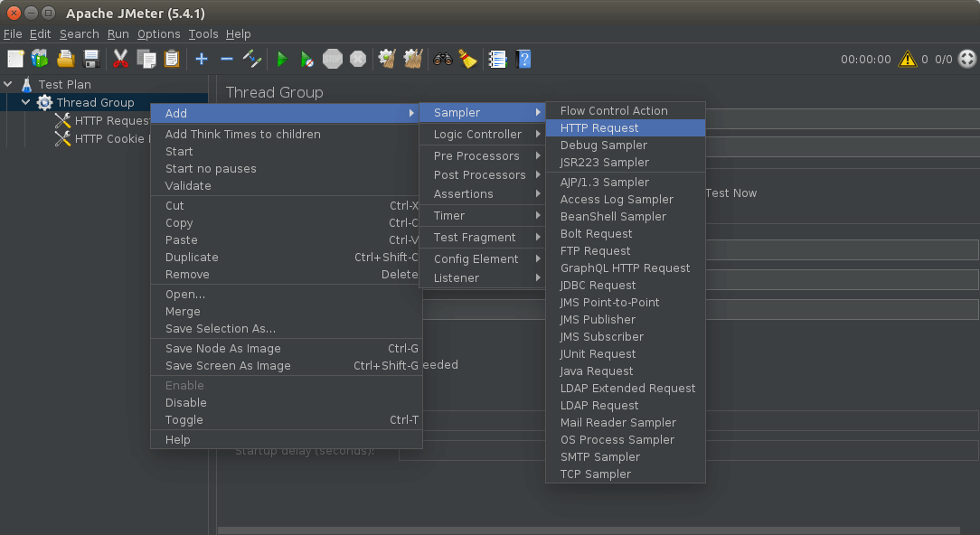Select HTTP Request from Sampler submenu
Image resolution: width=980 pixels, height=535 pixels.
(599, 127)
